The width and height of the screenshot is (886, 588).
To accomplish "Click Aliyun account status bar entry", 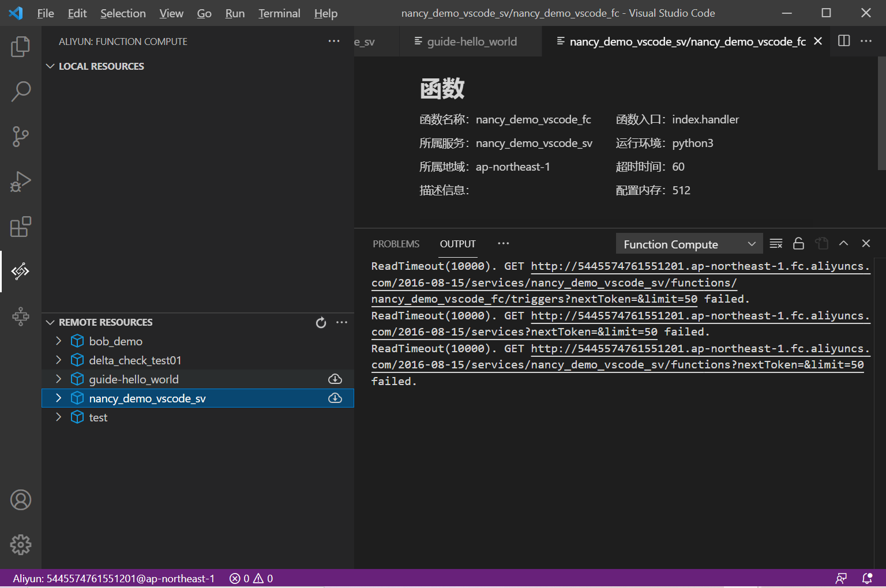I will pos(114,578).
